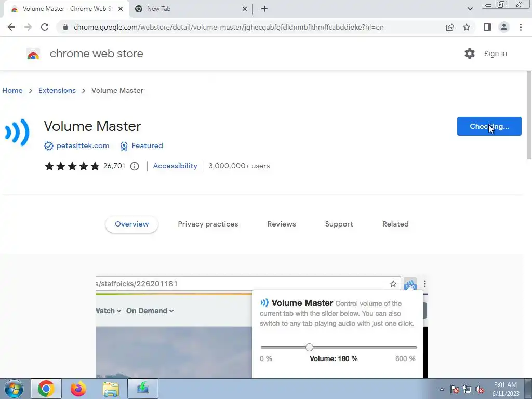Show hidden system tray icons

(x=442, y=389)
